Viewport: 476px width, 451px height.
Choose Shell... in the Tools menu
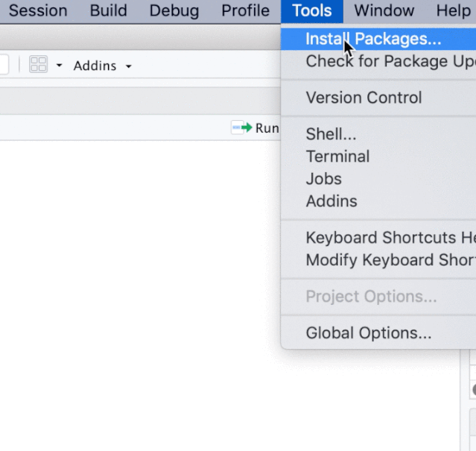[331, 134]
